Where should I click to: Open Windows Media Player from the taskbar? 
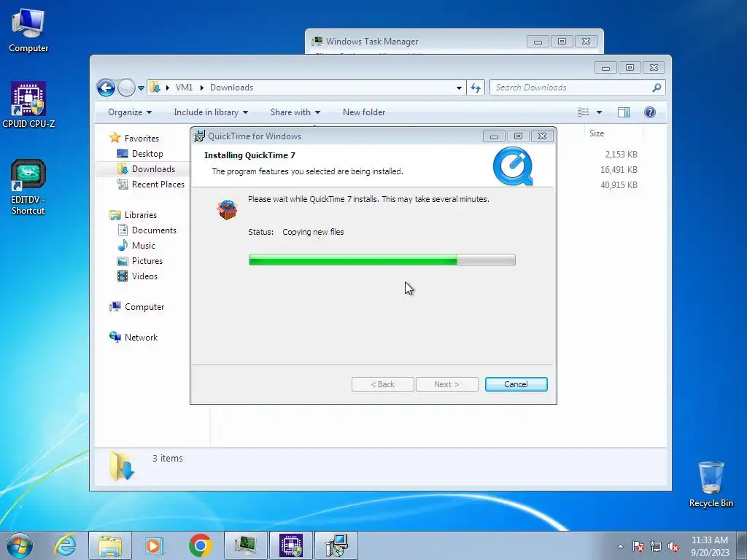coord(155,545)
